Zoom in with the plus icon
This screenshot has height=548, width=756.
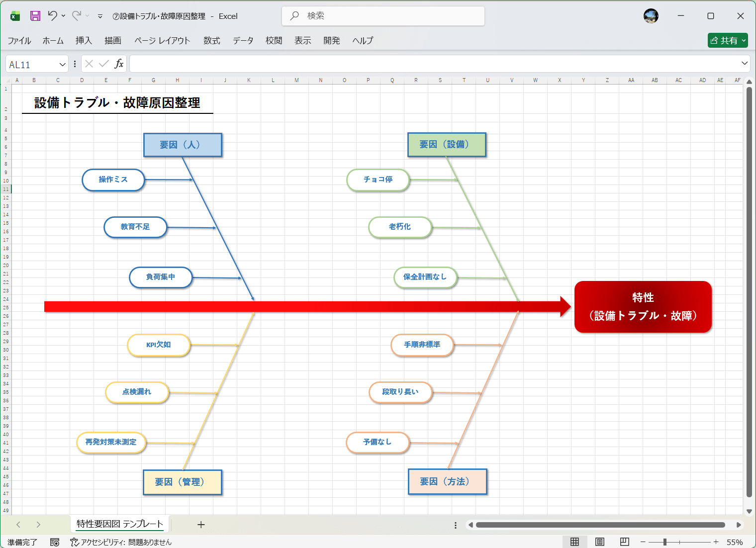coord(715,542)
